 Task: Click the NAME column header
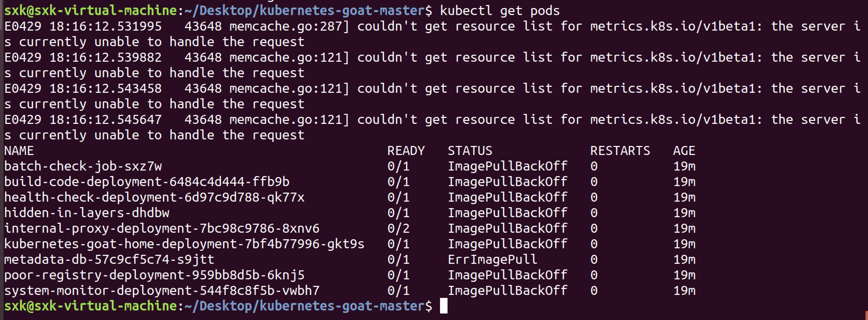(19, 151)
